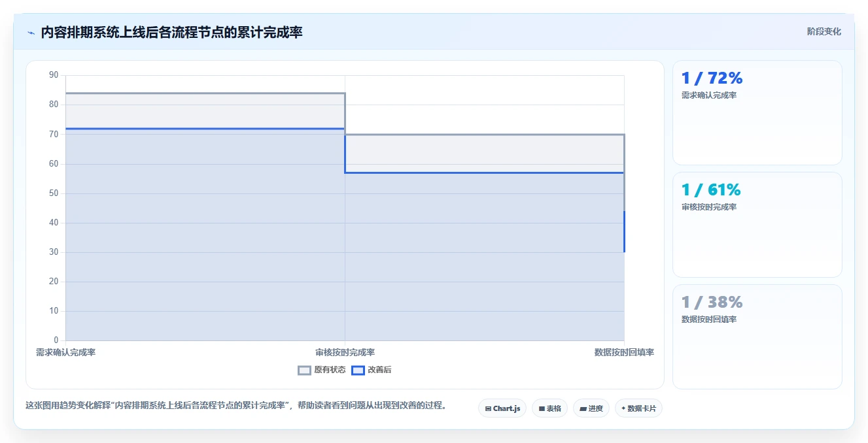Click x-axis label 需求确认完成率
The width and height of the screenshot is (868, 443).
coord(66,352)
